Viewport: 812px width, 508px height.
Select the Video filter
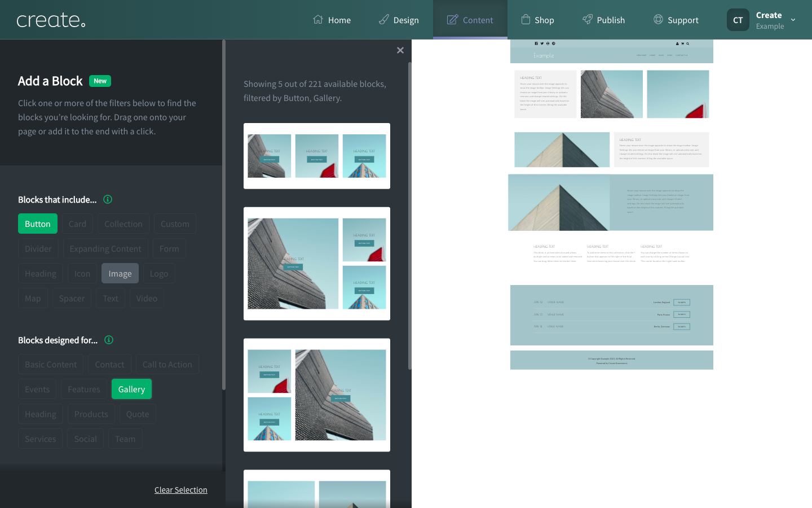(147, 298)
